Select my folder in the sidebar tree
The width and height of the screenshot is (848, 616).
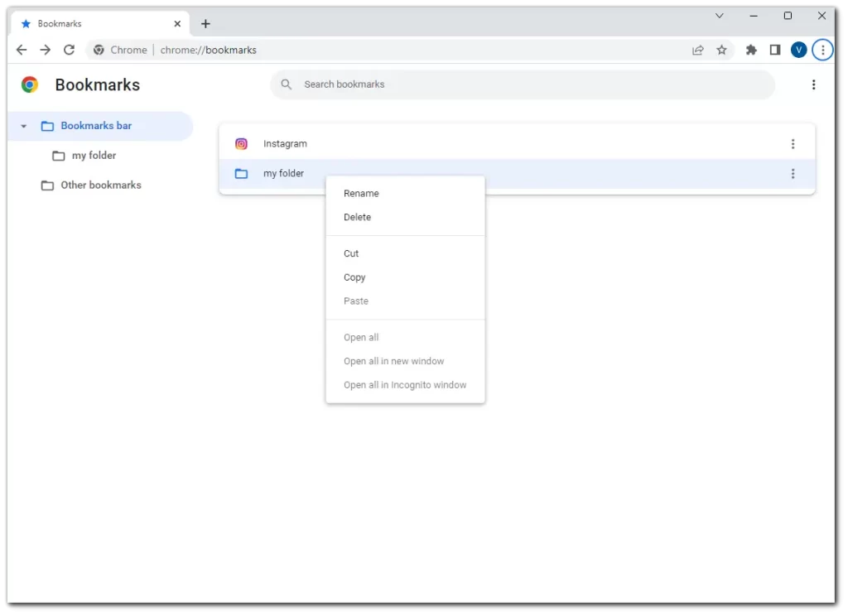click(94, 156)
